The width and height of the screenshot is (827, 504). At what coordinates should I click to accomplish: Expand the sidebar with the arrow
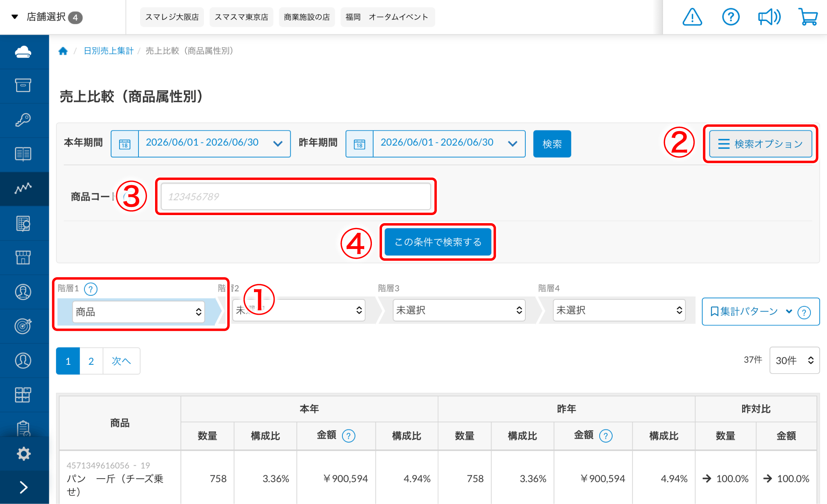(23, 487)
